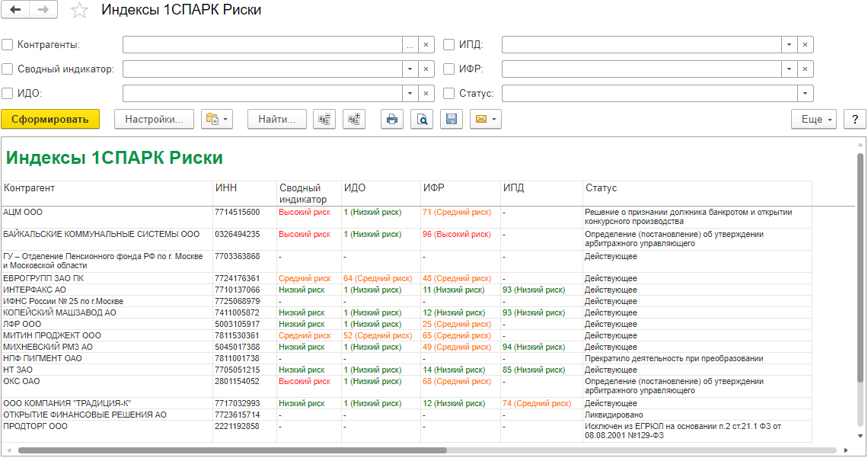
Task: Expand all groups in the report
Action: [354, 119]
